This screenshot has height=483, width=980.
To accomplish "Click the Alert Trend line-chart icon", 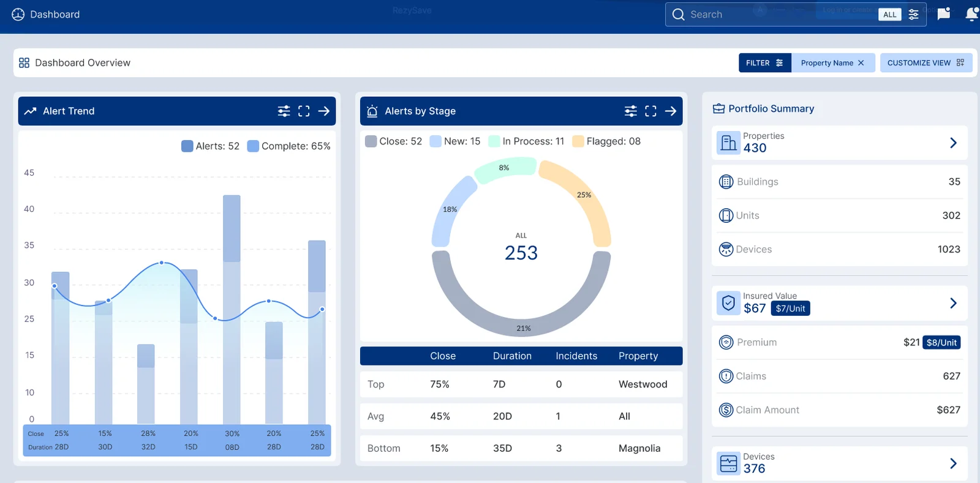I will (x=30, y=111).
